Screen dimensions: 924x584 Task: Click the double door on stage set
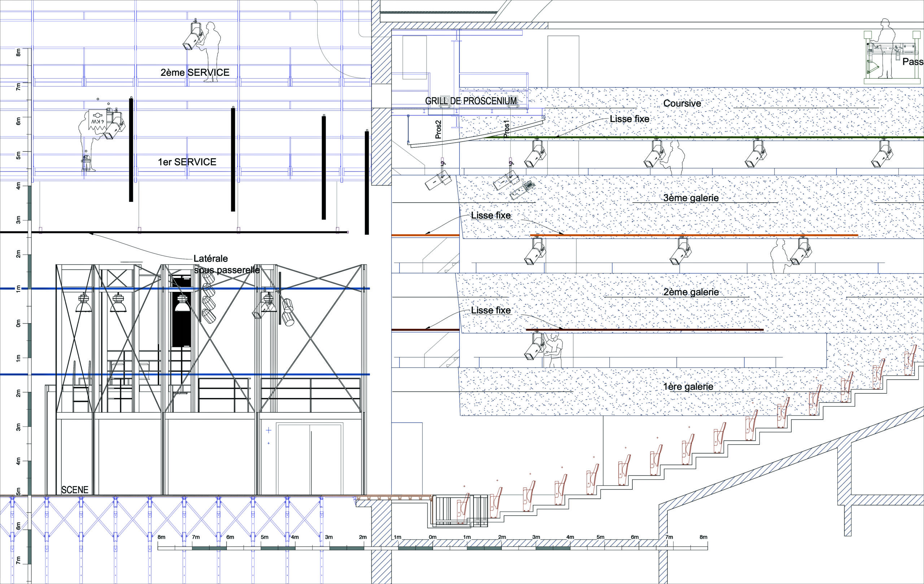pyautogui.click(x=310, y=458)
